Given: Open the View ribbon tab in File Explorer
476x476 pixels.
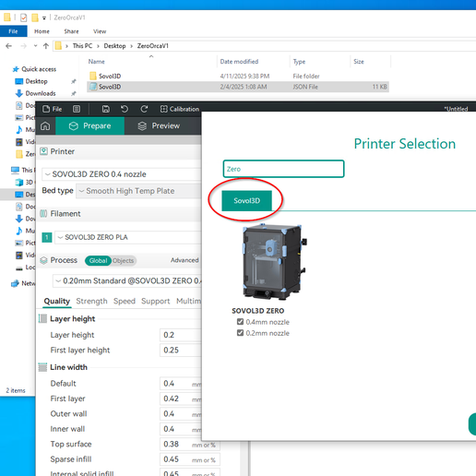Looking at the screenshot, I should coord(100,31).
